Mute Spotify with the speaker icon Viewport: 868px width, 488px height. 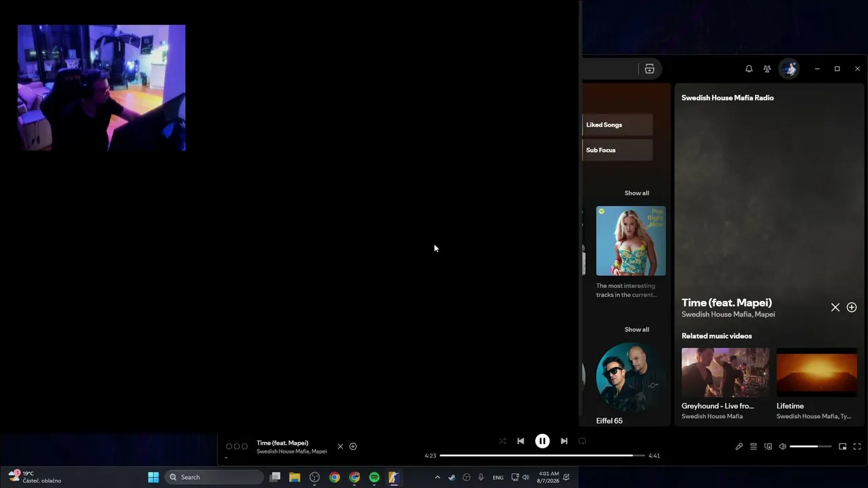pos(783,447)
